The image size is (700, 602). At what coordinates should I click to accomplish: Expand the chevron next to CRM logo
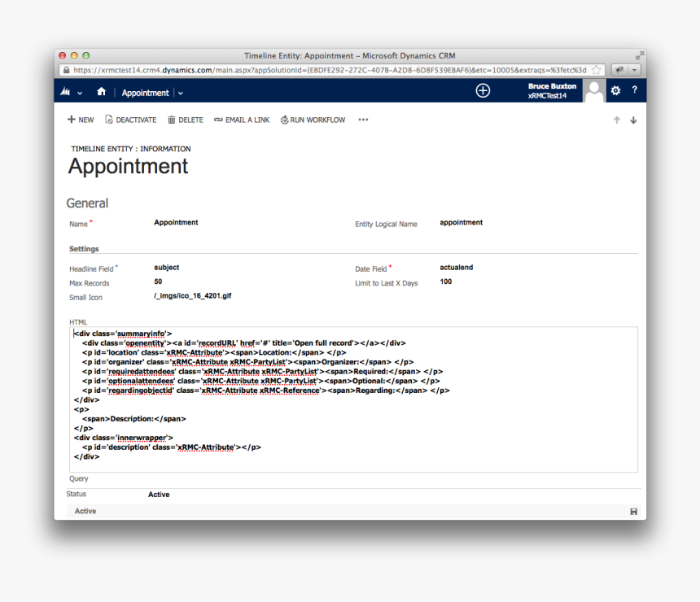(x=80, y=93)
